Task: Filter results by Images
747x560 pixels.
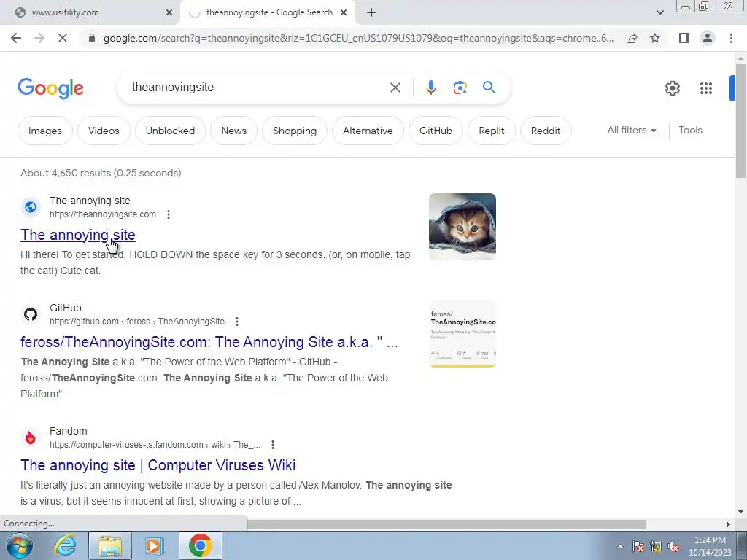Action: 44,131
